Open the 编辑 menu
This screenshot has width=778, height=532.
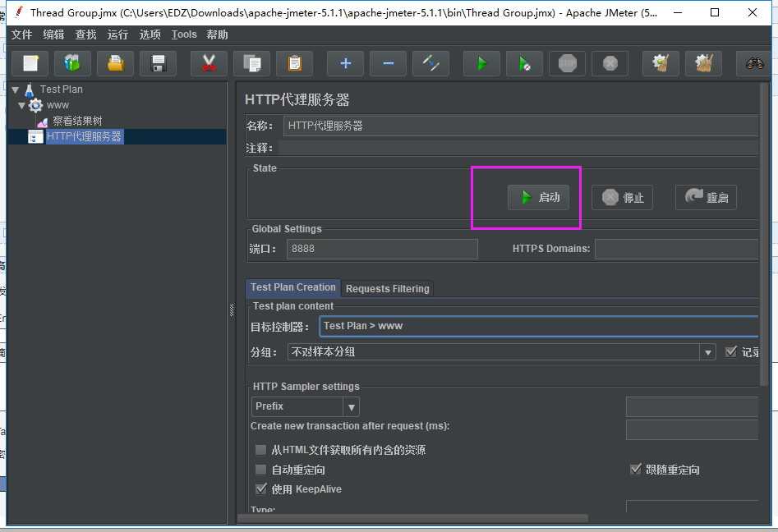53,34
